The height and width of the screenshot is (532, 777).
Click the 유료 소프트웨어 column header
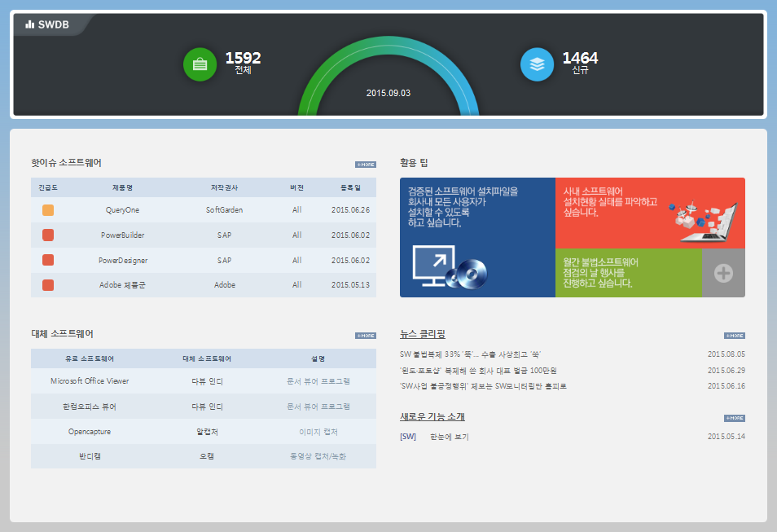pos(90,359)
